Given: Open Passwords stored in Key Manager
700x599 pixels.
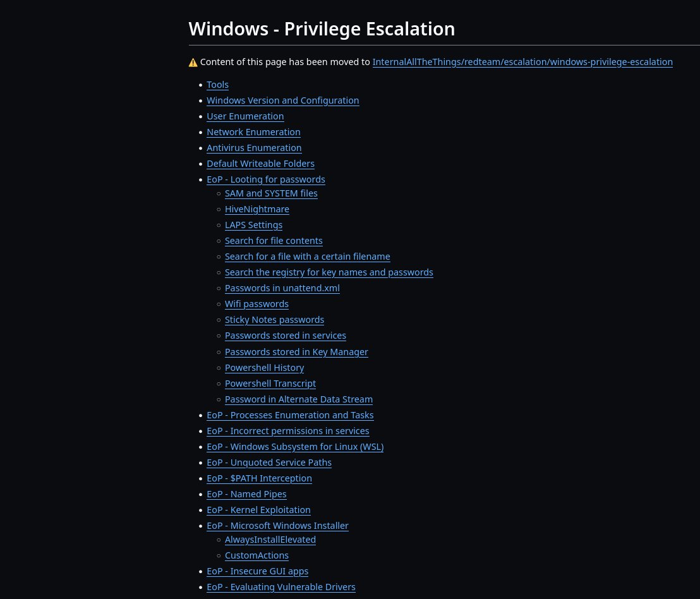Looking at the screenshot, I should 296,352.
